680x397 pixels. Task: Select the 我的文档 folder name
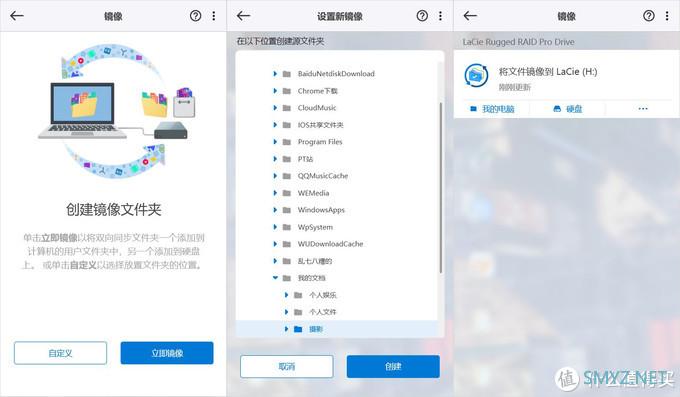(x=311, y=278)
